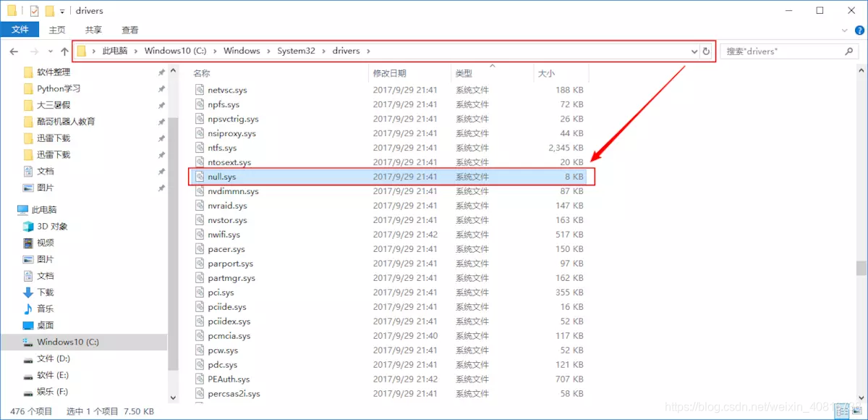The height and width of the screenshot is (420, 868).
Task: Switch to the 主页 ribbon tab
Action: pyautogui.click(x=57, y=30)
